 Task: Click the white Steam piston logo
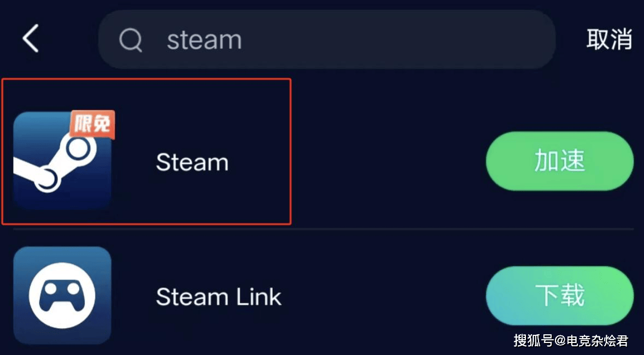click(55, 164)
